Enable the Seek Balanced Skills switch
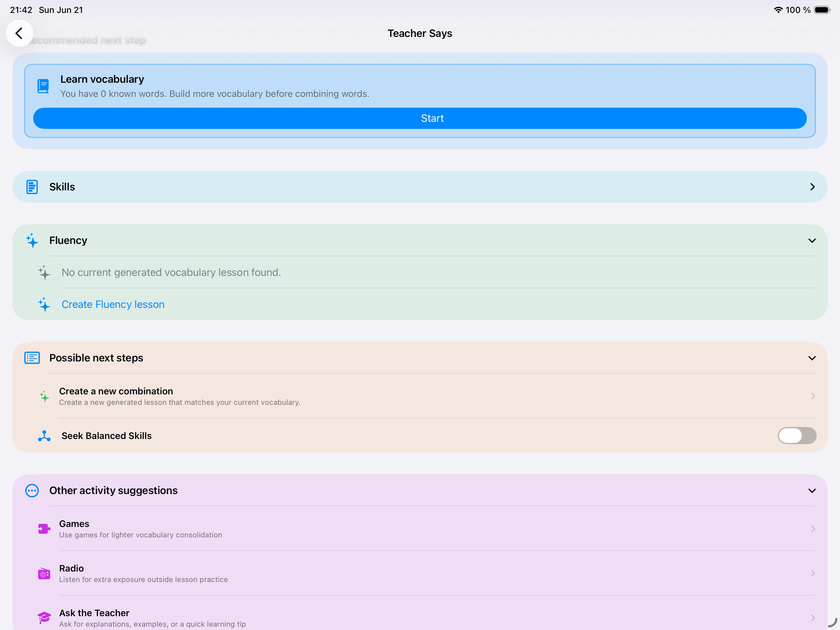 click(797, 436)
